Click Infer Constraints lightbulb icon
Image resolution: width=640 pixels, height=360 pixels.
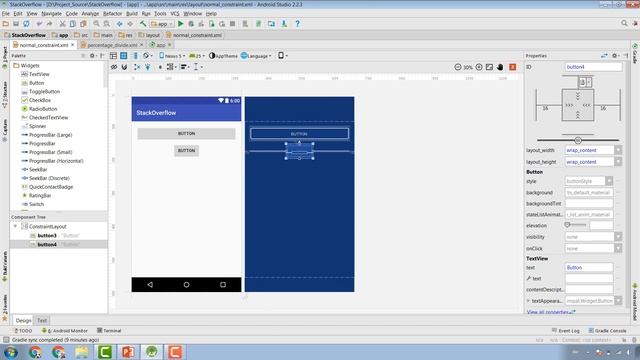[147, 67]
